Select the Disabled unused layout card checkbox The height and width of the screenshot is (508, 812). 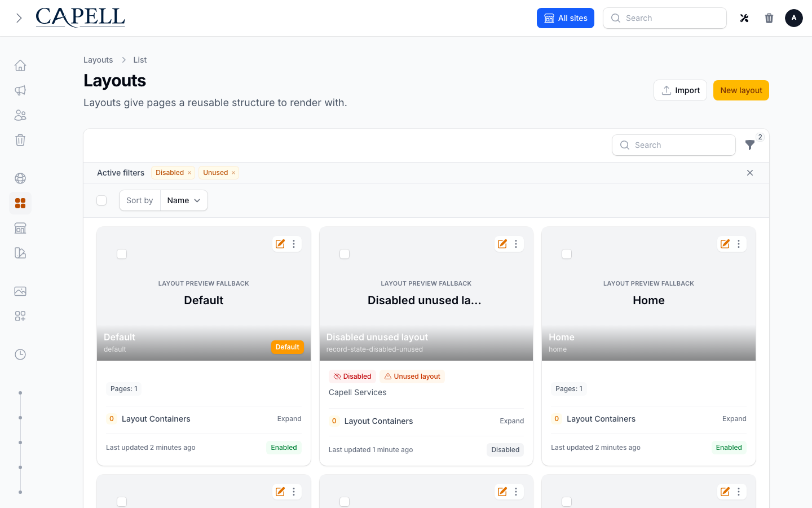click(345, 254)
